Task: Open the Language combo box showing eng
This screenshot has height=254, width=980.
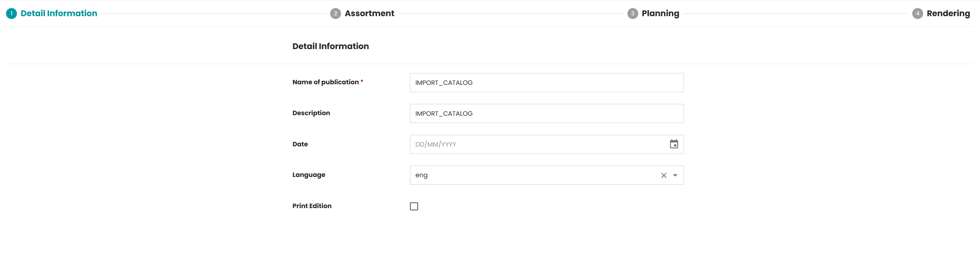Action: (547, 175)
